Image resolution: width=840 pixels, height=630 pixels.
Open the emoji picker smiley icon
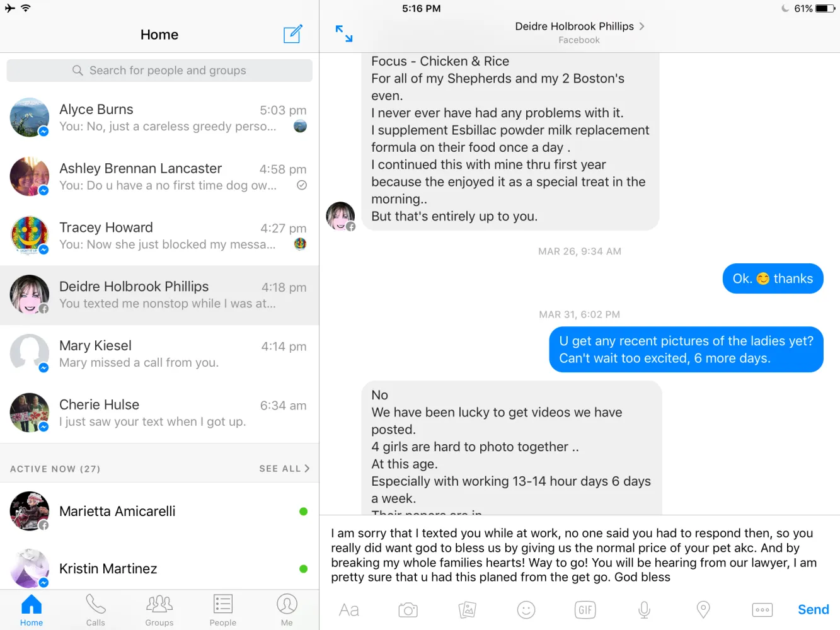point(526,610)
